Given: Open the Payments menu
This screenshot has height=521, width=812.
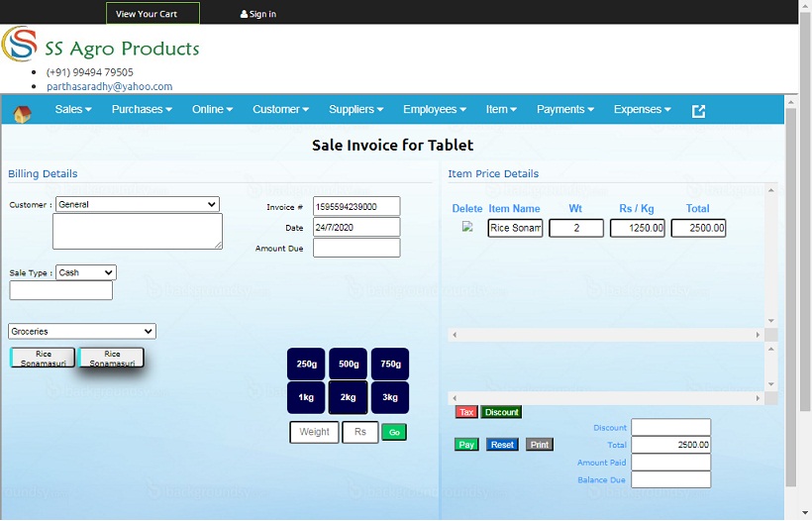Looking at the screenshot, I should click(x=565, y=109).
